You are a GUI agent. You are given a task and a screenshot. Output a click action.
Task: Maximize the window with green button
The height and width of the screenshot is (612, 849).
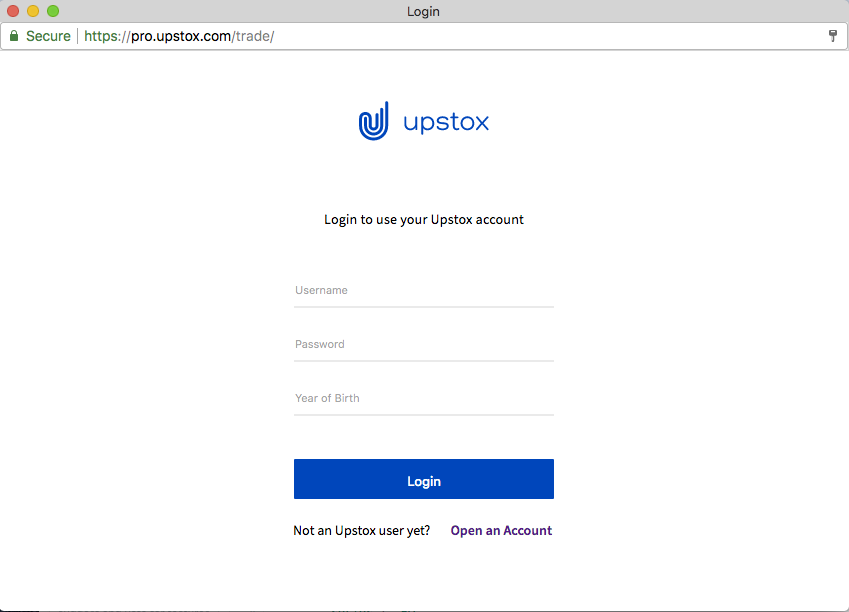coord(53,11)
